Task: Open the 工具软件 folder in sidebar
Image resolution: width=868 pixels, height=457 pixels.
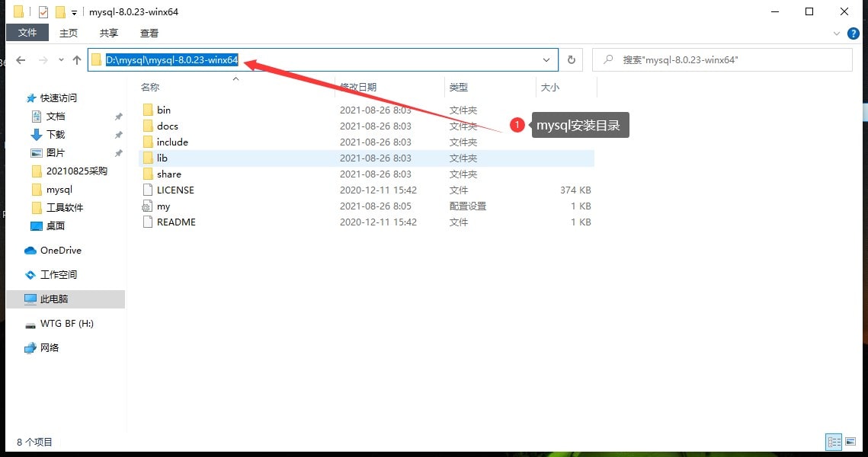Action: pyautogui.click(x=64, y=207)
